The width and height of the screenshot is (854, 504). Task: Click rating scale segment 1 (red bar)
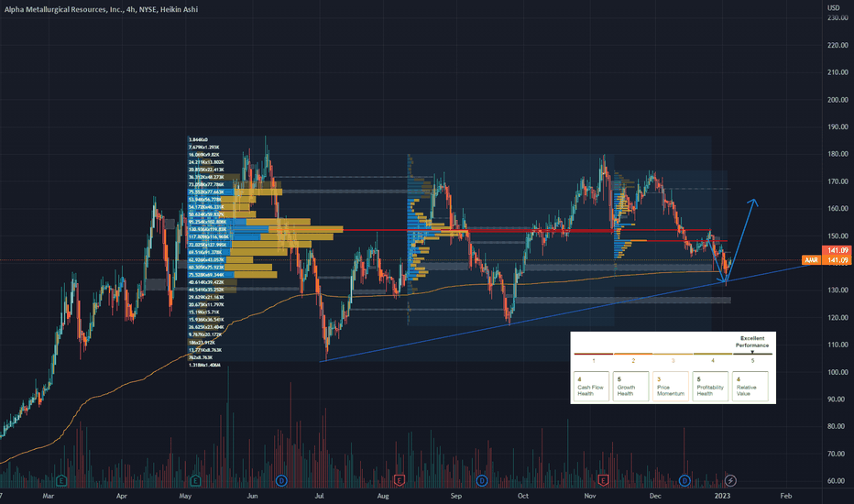click(x=594, y=354)
